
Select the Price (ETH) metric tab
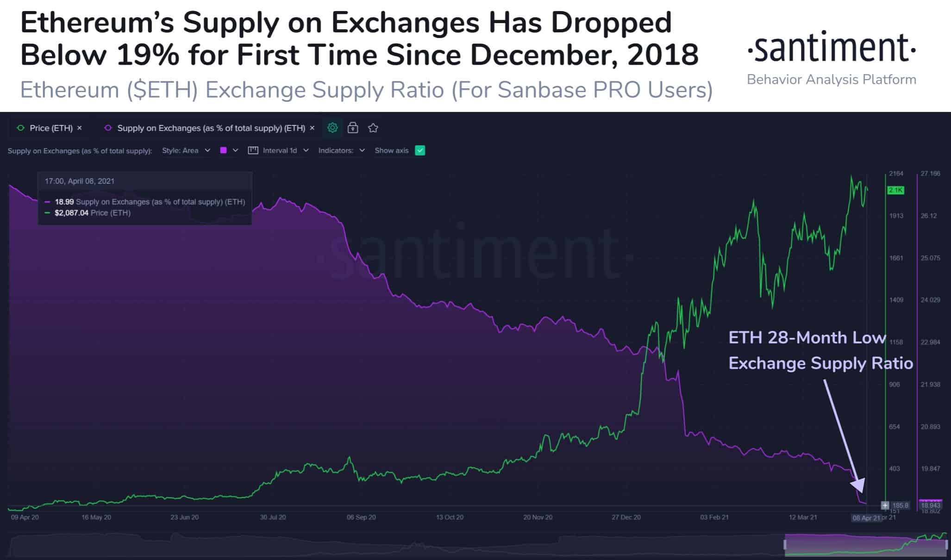coord(51,128)
